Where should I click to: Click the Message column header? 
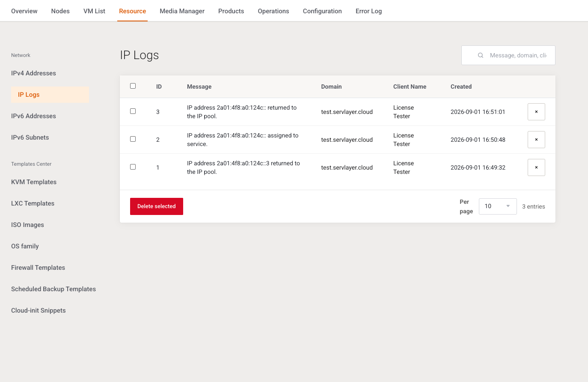(199, 87)
